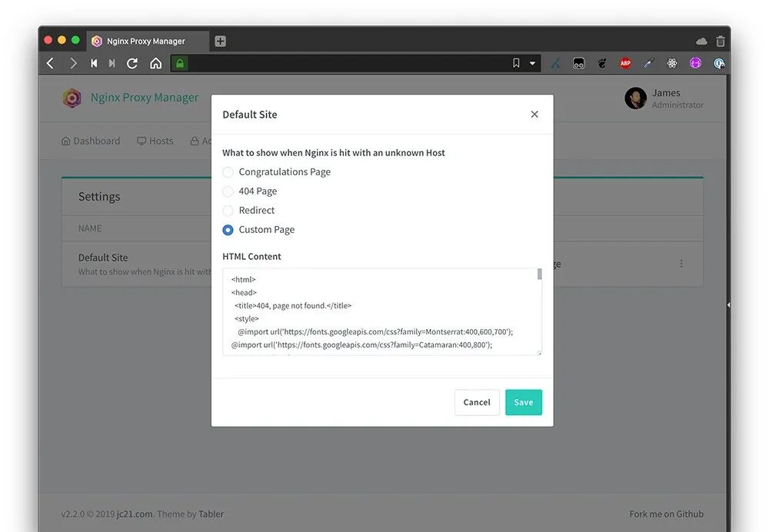Open the Dashboard menu item
Image resolution: width=769 pixels, height=532 pixels.
click(91, 141)
